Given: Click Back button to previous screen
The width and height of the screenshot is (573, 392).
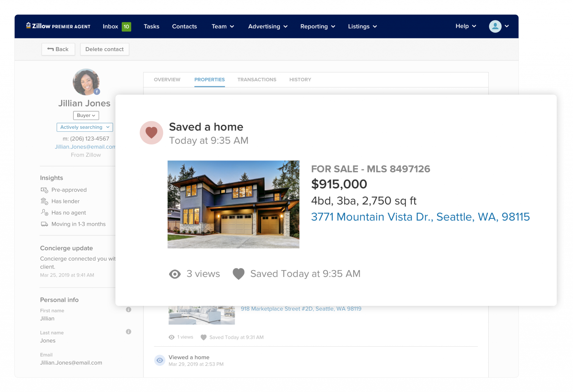Looking at the screenshot, I should (x=59, y=49).
